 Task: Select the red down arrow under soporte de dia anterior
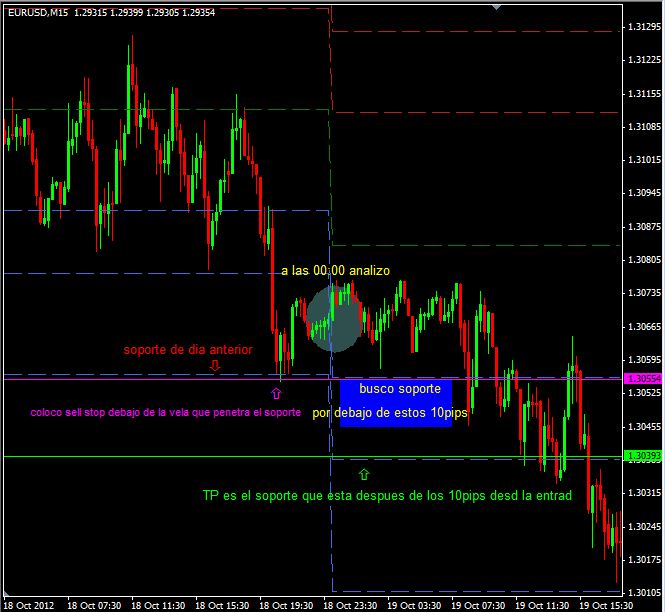[215, 366]
